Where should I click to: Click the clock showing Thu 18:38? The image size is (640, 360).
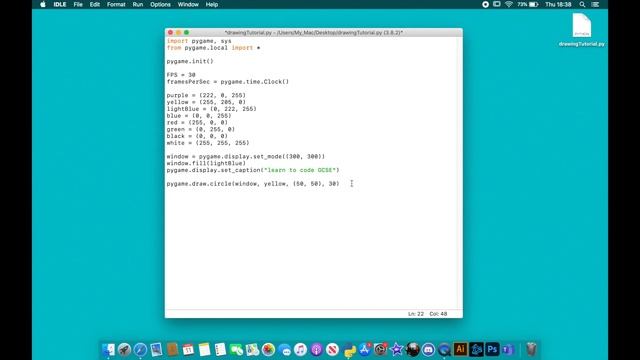pyautogui.click(x=558, y=4)
